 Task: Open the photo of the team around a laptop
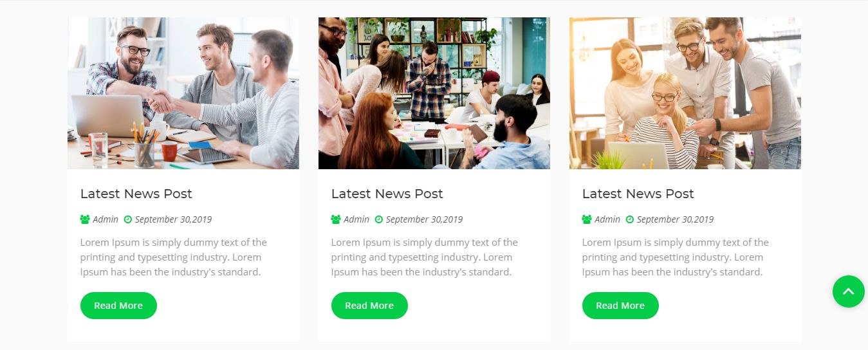point(685,93)
